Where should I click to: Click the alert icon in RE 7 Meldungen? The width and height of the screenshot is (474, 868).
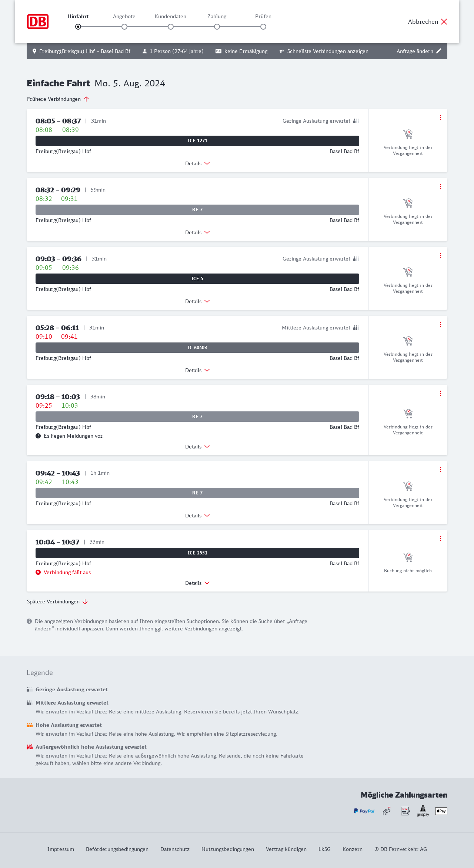38,436
